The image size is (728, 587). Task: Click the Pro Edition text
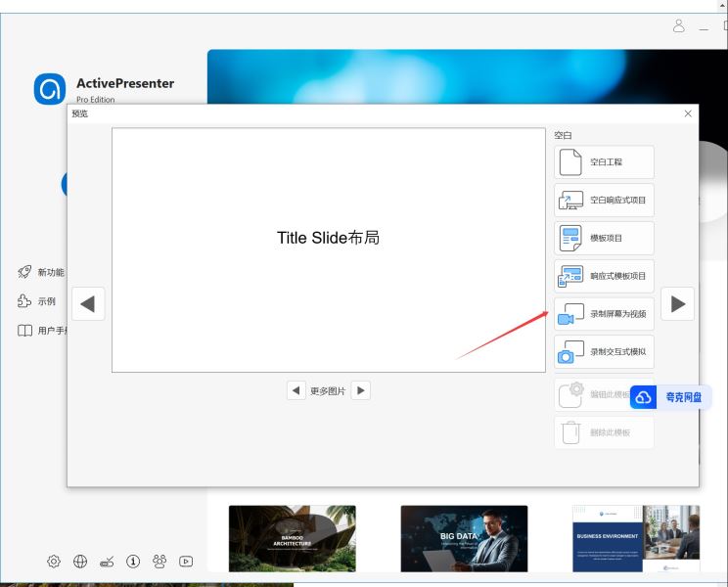click(96, 100)
